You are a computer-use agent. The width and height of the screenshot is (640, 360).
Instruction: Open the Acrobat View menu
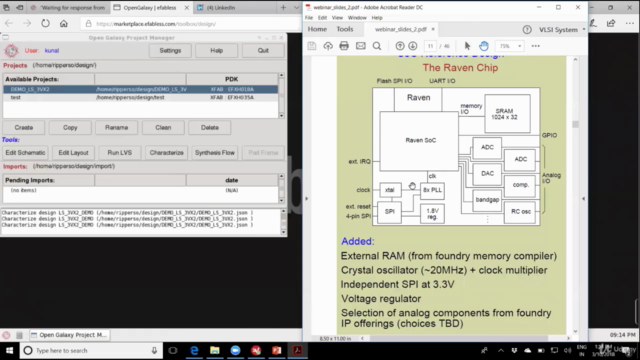[x=337, y=18]
